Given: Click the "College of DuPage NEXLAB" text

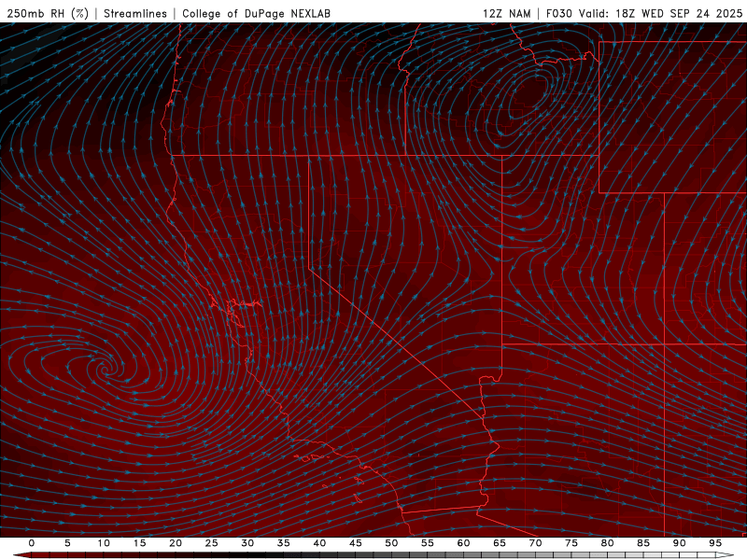Looking at the screenshot, I should tap(256, 13).
